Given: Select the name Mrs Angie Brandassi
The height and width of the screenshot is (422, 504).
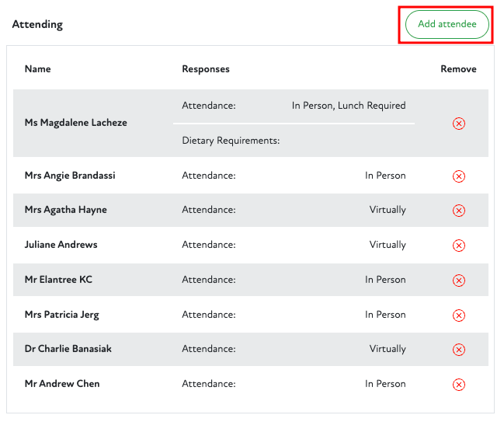Looking at the screenshot, I should tap(70, 176).
